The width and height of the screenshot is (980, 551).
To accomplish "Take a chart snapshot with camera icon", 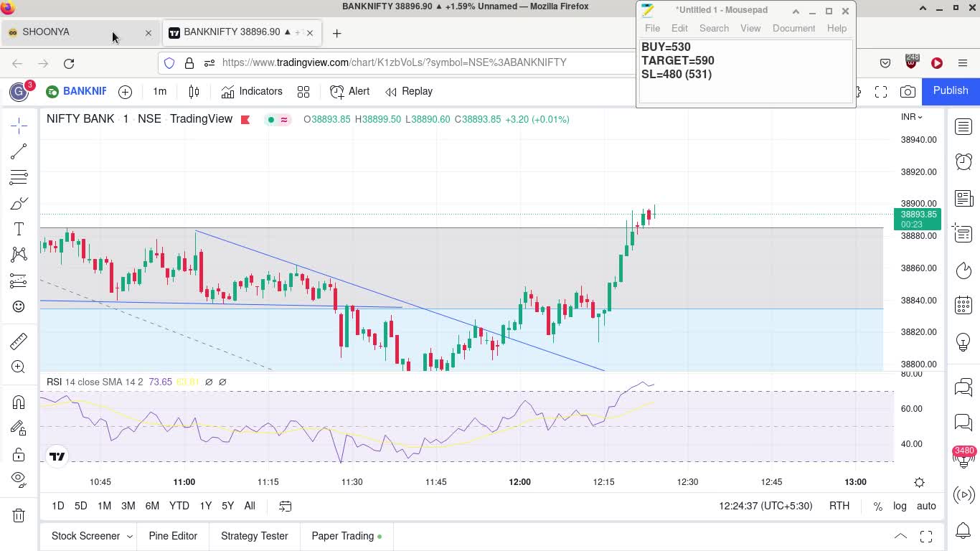I will click(x=908, y=92).
